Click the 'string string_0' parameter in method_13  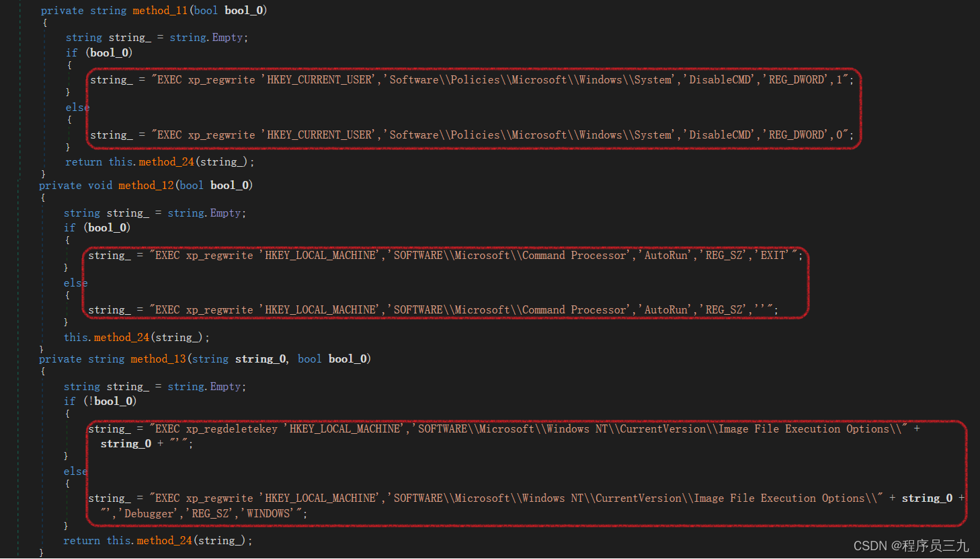240,359
